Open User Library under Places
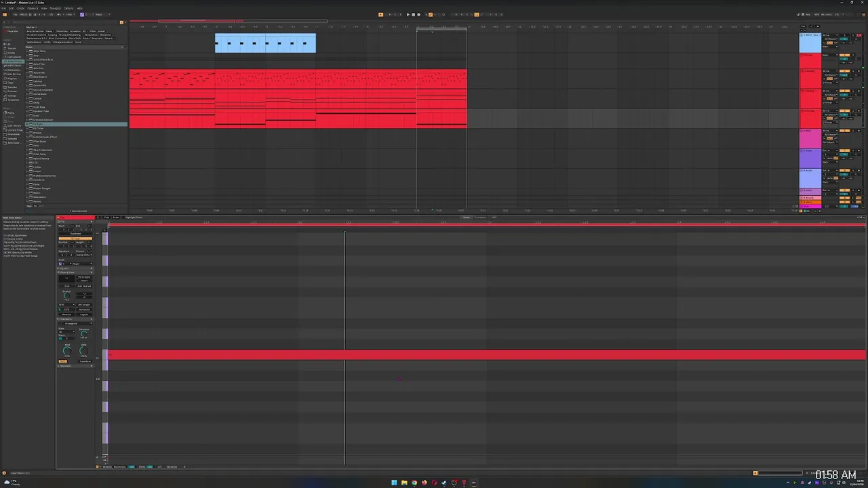Screen dimensions: 868x488 (x=13, y=125)
